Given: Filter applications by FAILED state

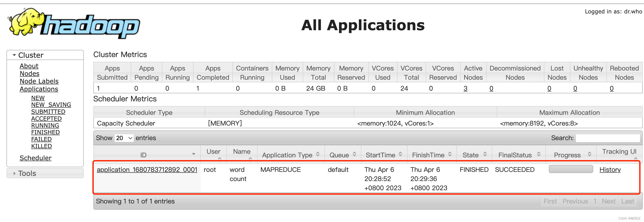Looking at the screenshot, I should 41,139.
